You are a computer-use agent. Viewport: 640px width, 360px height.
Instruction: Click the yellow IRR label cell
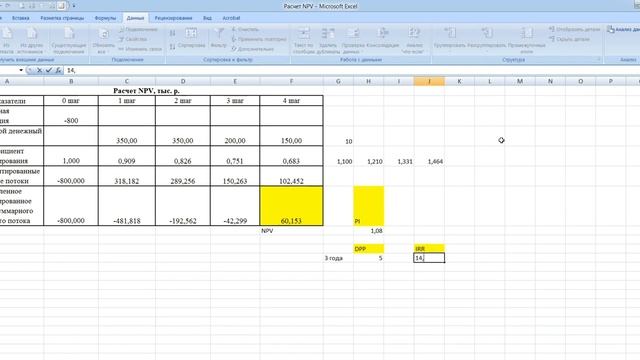pyautogui.click(x=429, y=249)
